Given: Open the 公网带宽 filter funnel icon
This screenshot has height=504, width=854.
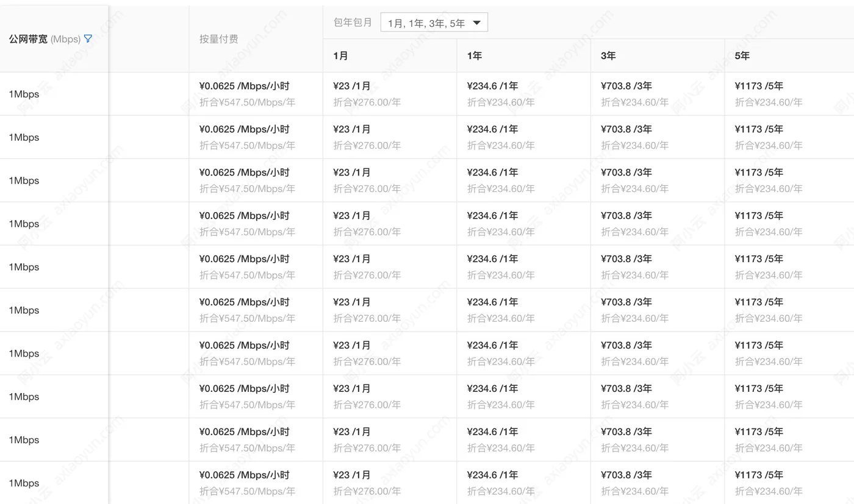Looking at the screenshot, I should pyautogui.click(x=88, y=38).
